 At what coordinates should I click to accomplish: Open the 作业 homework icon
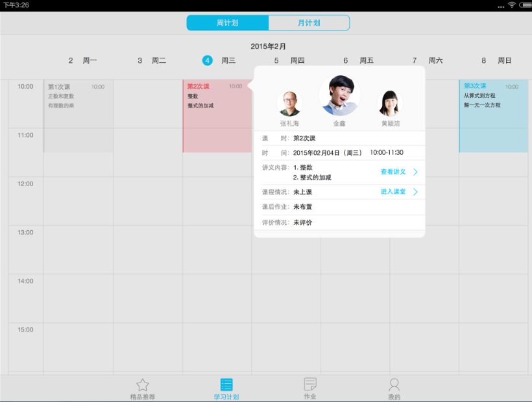pos(310,384)
